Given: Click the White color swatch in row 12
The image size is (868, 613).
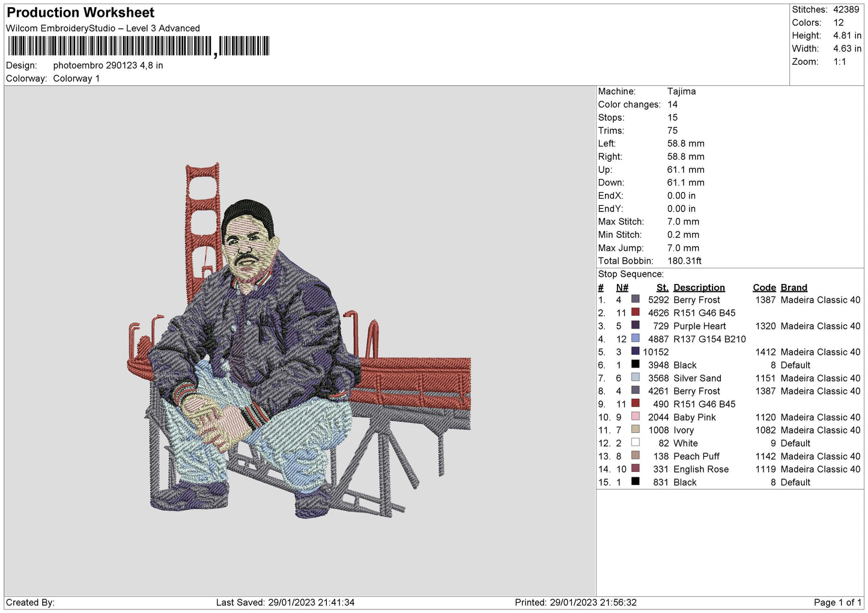Looking at the screenshot, I should tap(635, 442).
